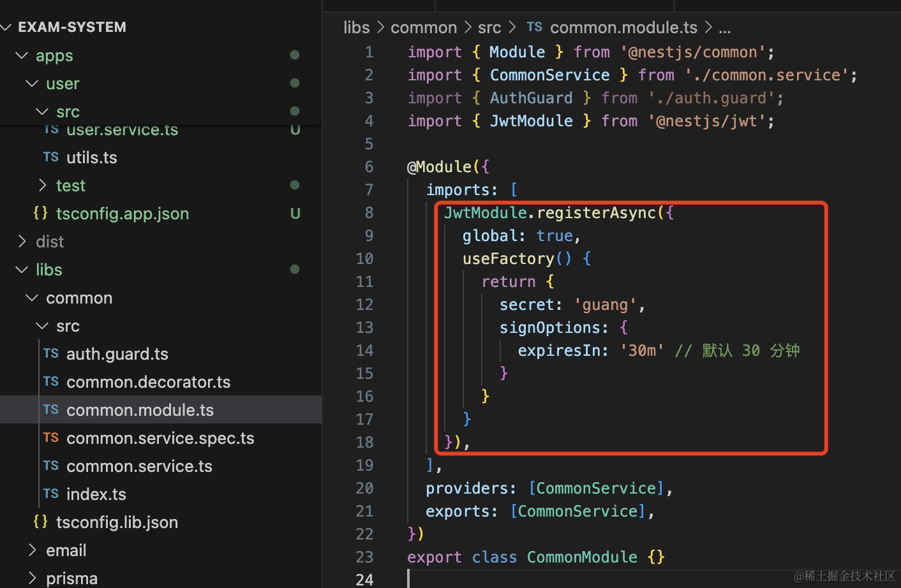Click the TS icon beside utils.ts

pos(51,157)
